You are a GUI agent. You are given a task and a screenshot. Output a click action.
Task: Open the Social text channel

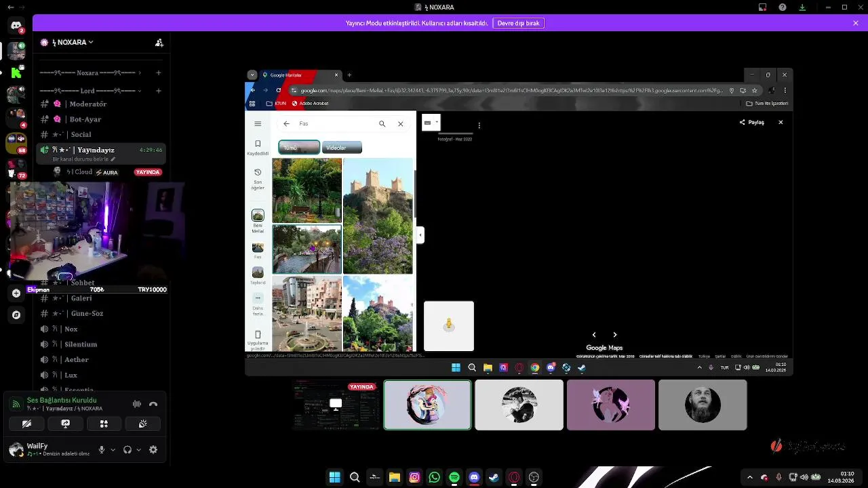[101, 134]
